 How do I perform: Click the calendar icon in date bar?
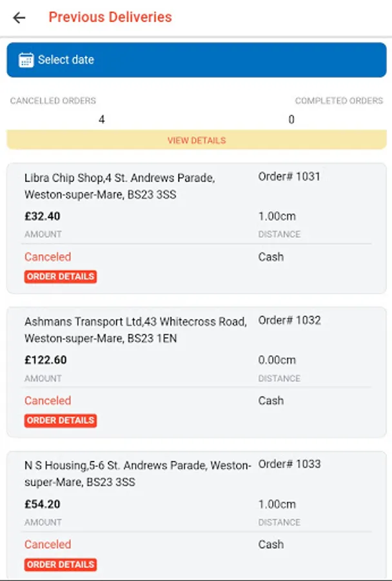coord(26,60)
